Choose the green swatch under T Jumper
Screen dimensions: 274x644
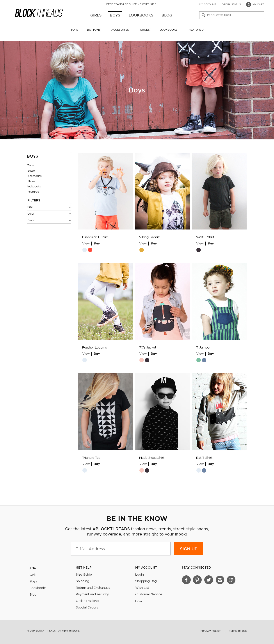(199, 360)
